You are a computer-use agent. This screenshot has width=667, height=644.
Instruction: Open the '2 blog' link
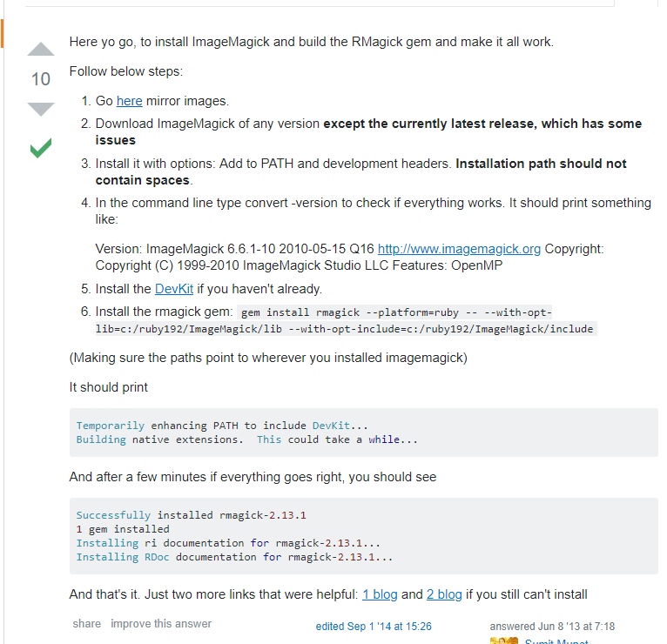(444, 594)
